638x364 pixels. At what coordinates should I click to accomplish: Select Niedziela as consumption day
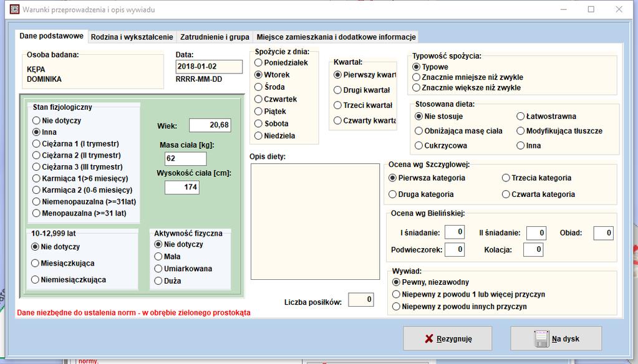(x=274, y=136)
